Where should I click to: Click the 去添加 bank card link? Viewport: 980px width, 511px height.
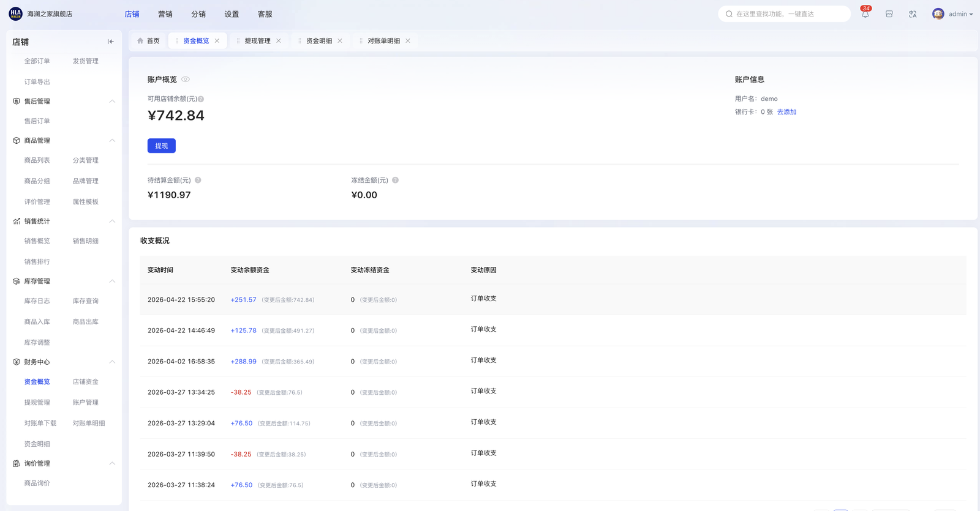click(x=786, y=112)
